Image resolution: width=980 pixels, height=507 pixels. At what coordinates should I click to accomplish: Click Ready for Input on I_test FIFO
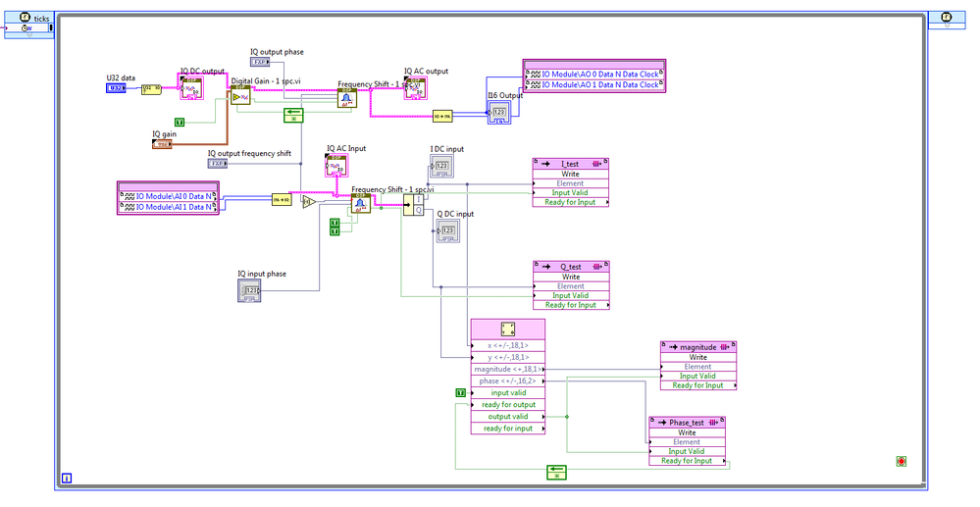571,202
